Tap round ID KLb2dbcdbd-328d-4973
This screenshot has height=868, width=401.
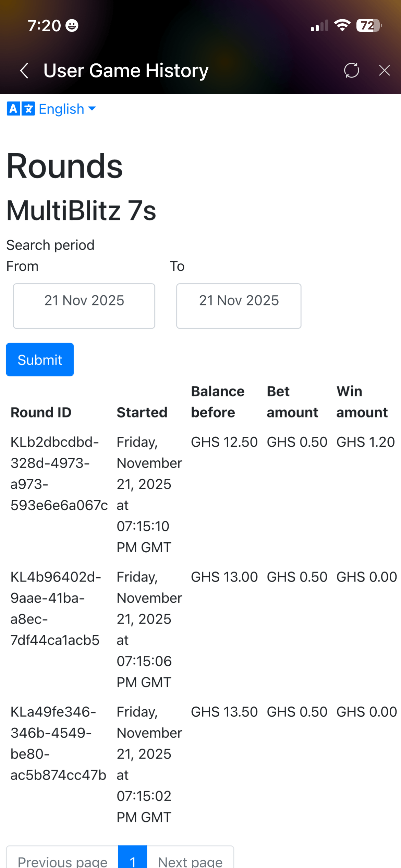click(x=55, y=473)
